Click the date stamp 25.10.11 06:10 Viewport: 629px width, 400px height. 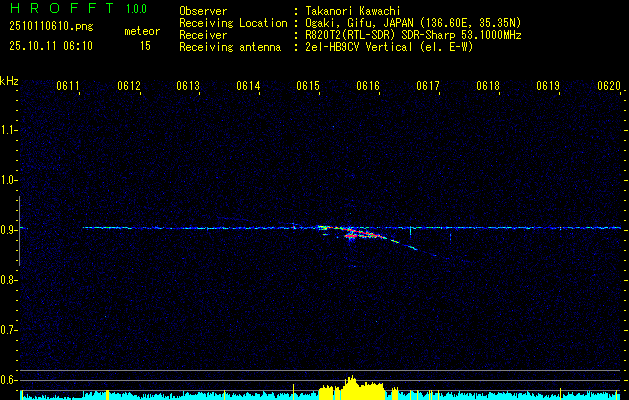pos(51,46)
